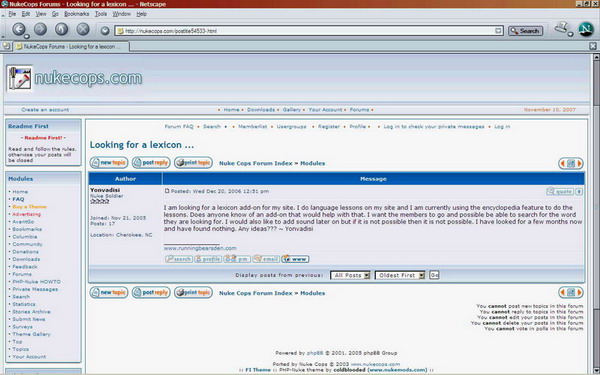Click the Go button beside sort options

point(434,275)
